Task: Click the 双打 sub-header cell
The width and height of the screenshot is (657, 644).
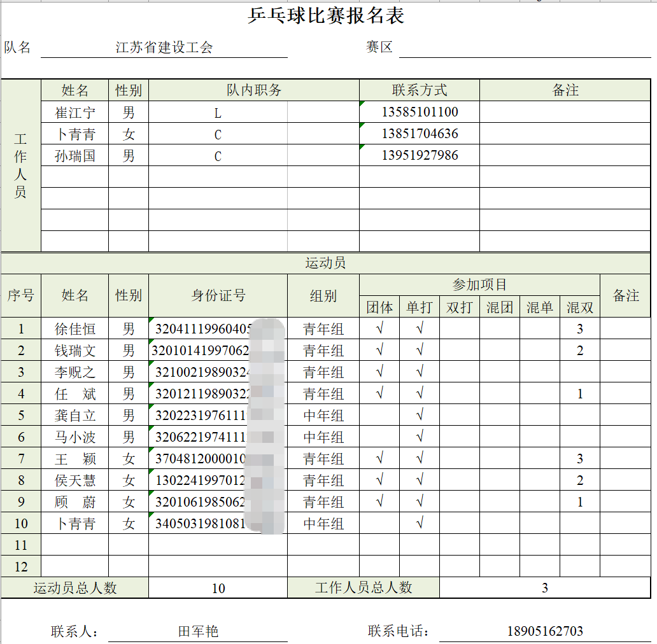Action: click(x=460, y=307)
